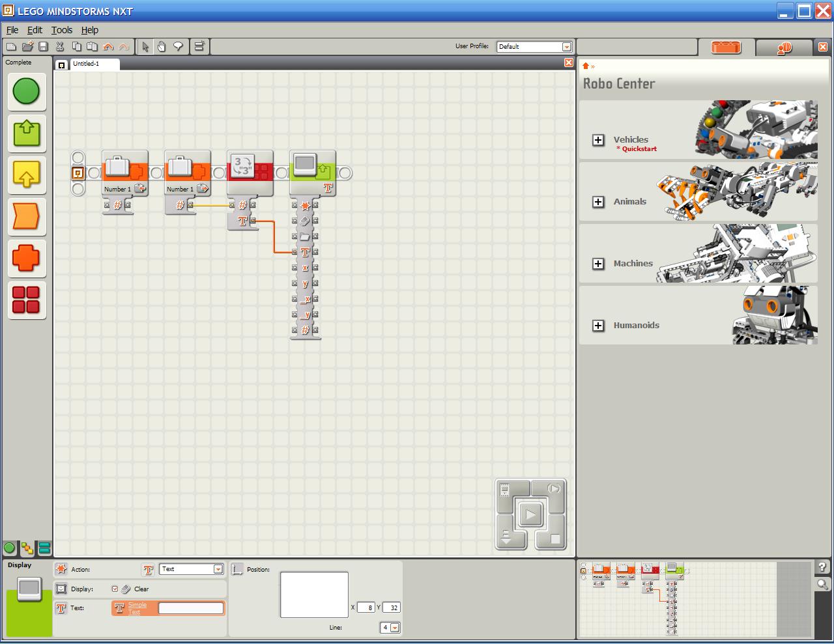The image size is (834, 644).
Task: Switch to the Robo Center brick tab
Action: [x=726, y=48]
